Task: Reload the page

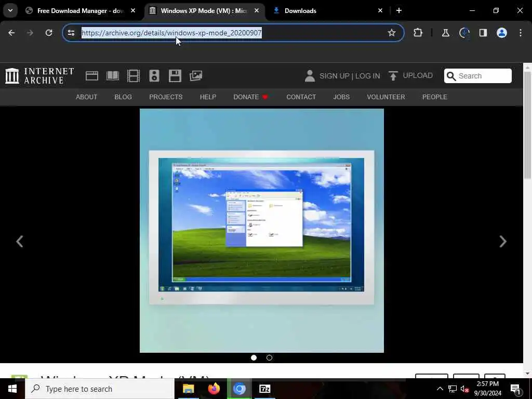Action: pos(49,33)
